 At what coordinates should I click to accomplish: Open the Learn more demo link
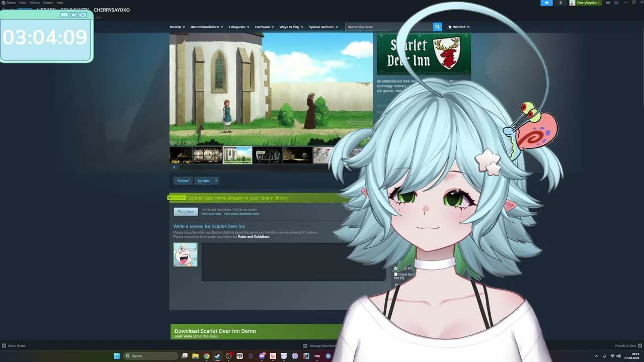pyautogui.click(x=183, y=336)
